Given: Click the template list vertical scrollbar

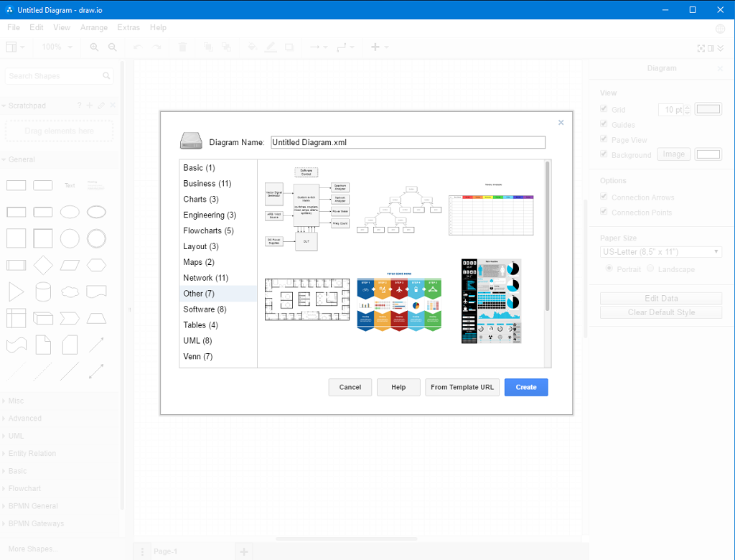Looking at the screenshot, I should [x=547, y=235].
